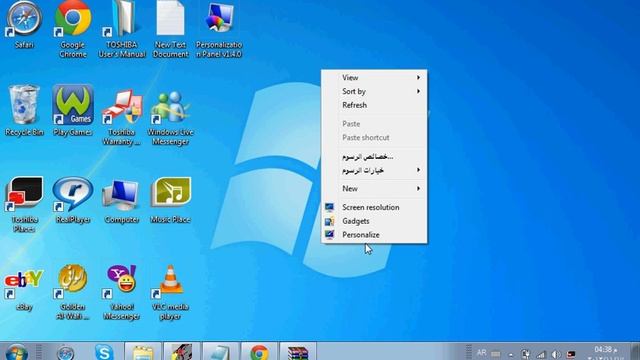Select the RealPlayer desktop icon
The width and height of the screenshot is (640, 360).
tap(73, 200)
